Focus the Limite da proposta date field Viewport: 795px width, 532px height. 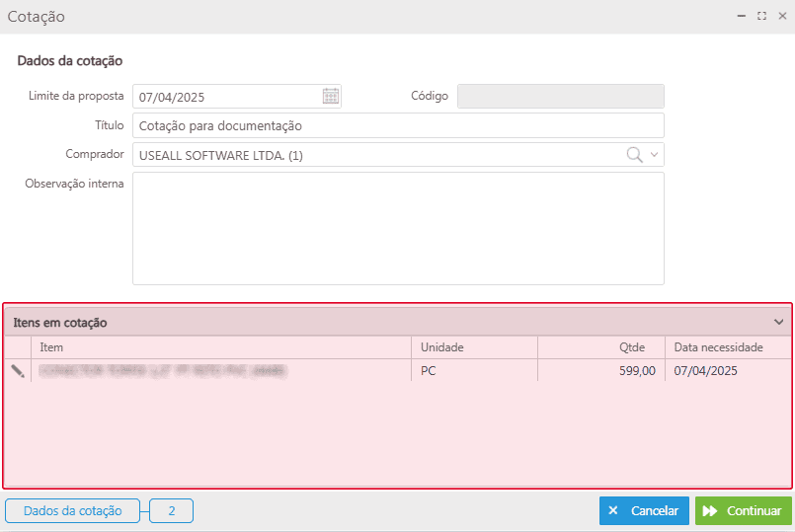(x=227, y=97)
